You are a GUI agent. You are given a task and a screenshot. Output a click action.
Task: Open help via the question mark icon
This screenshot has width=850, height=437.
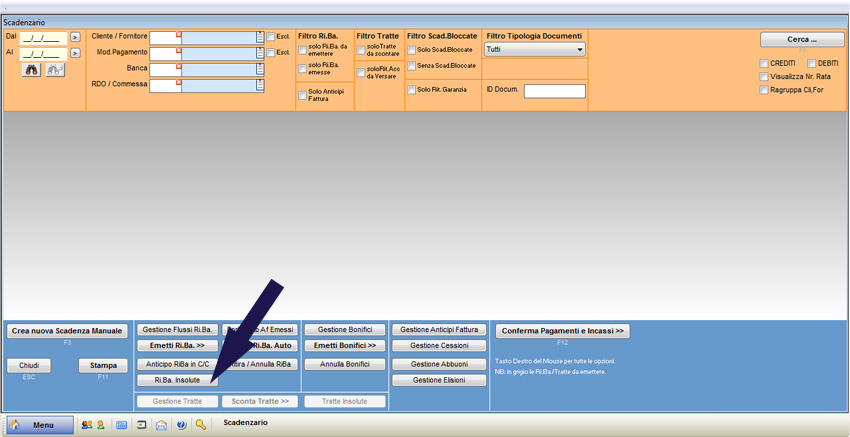(181, 425)
